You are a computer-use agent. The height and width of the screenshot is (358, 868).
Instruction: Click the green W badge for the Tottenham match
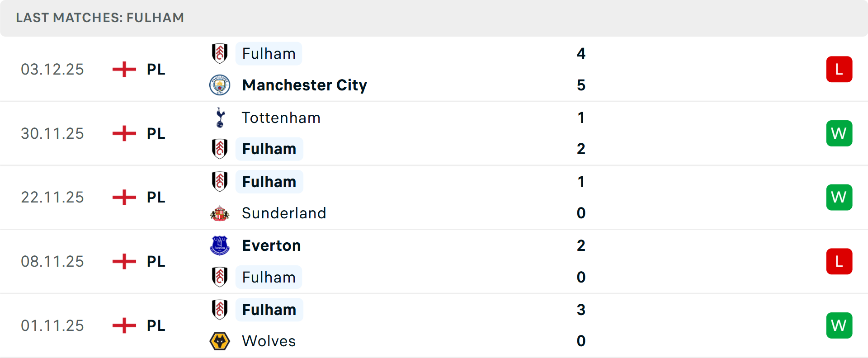[x=840, y=133]
